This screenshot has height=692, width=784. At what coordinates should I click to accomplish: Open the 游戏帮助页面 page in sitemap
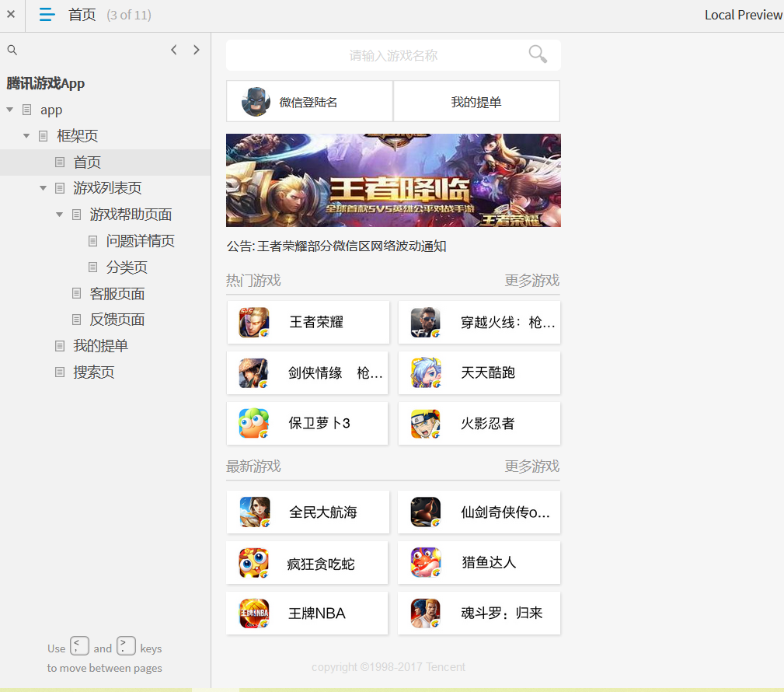click(x=131, y=215)
